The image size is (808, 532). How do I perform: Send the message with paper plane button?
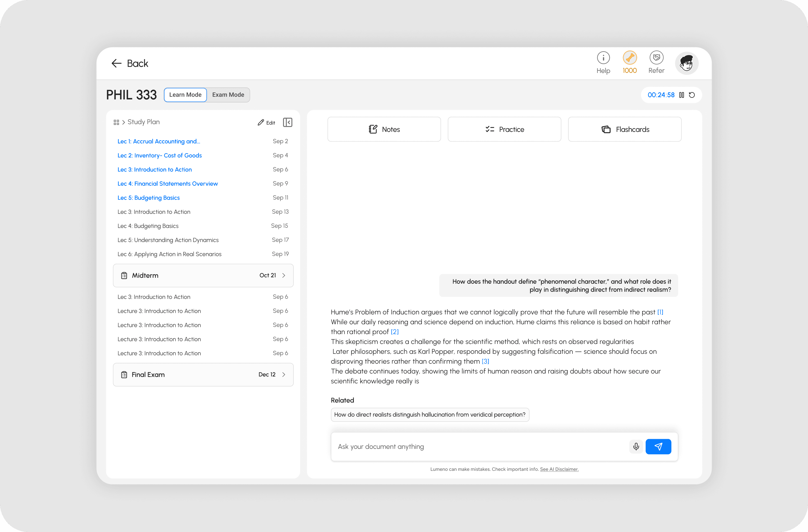click(x=658, y=446)
